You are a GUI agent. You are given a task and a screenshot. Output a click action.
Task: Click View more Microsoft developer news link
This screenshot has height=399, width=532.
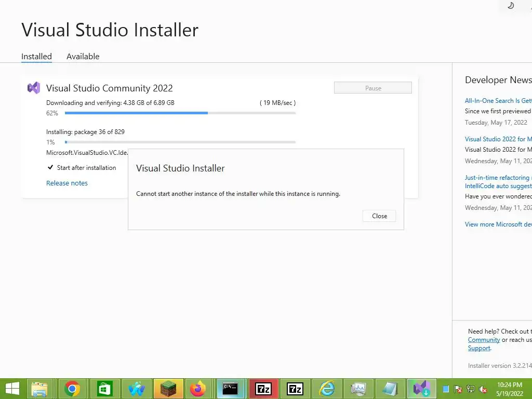pos(498,224)
